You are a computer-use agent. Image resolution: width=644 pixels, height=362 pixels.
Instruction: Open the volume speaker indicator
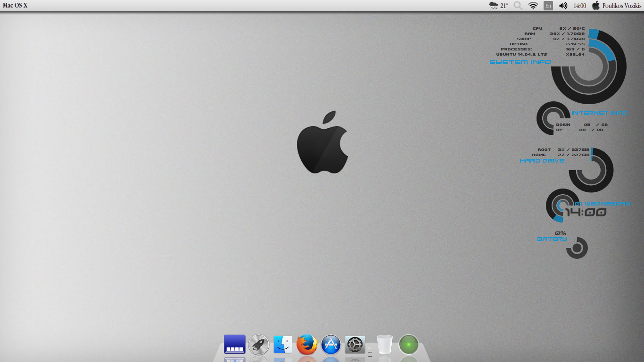[563, 6]
